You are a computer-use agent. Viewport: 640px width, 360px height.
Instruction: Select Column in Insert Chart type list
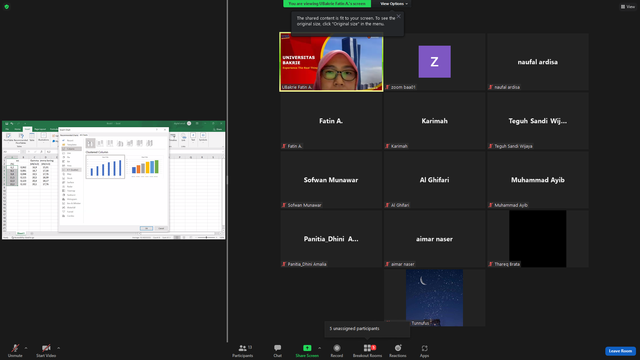click(71, 149)
